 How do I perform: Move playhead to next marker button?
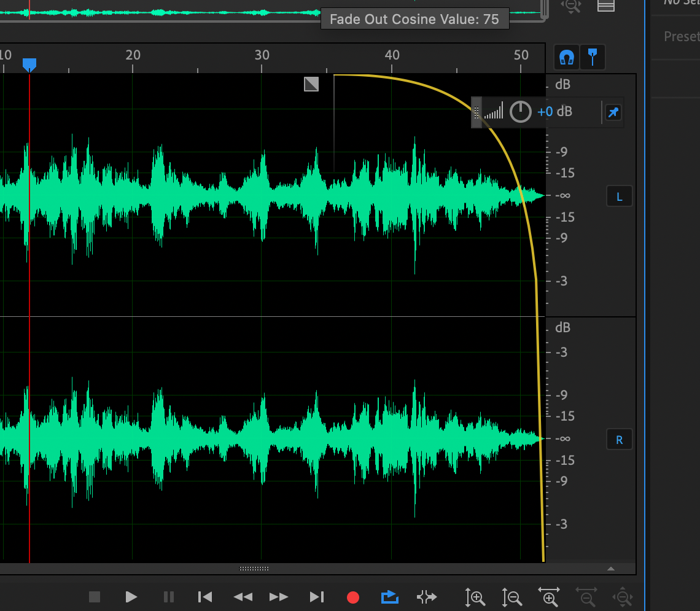click(316, 597)
